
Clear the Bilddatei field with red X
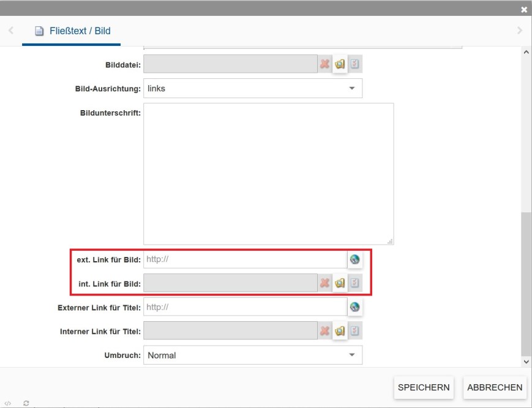(x=324, y=64)
